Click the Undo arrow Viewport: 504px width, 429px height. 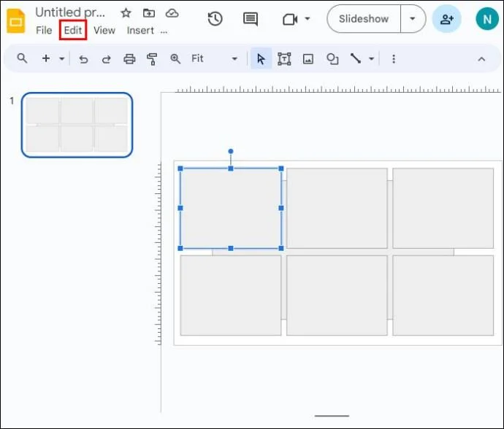tap(83, 59)
